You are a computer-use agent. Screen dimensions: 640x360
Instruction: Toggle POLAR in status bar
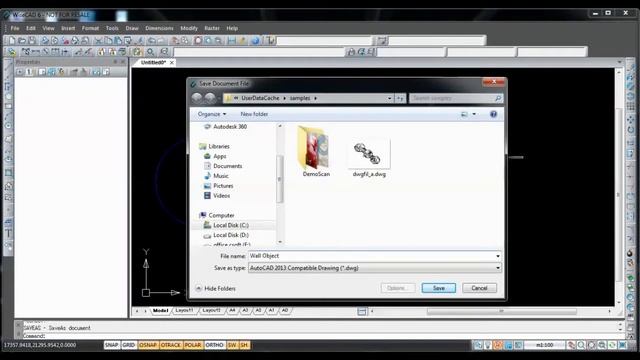click(193, 345)
